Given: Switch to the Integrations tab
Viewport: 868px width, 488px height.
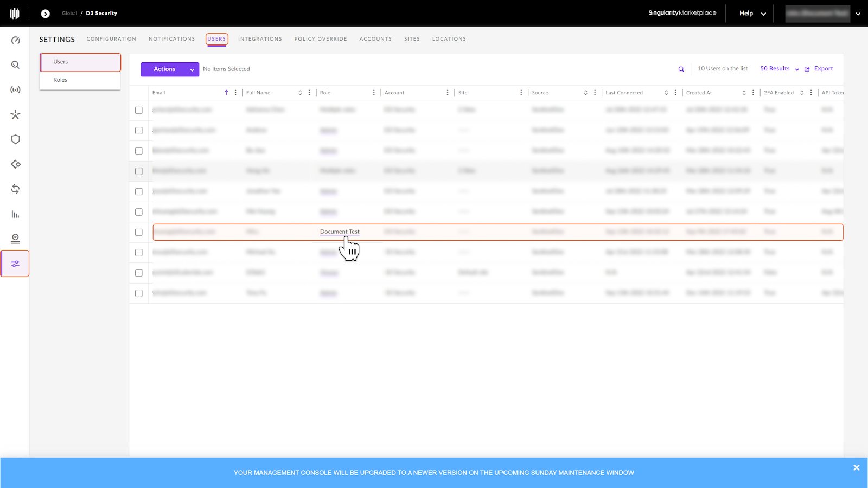Looking at the screenshot, I should tap(260, 39).
